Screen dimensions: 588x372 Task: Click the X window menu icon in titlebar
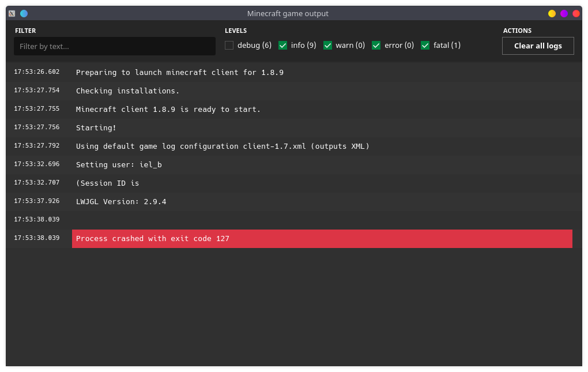pos(12,13)
